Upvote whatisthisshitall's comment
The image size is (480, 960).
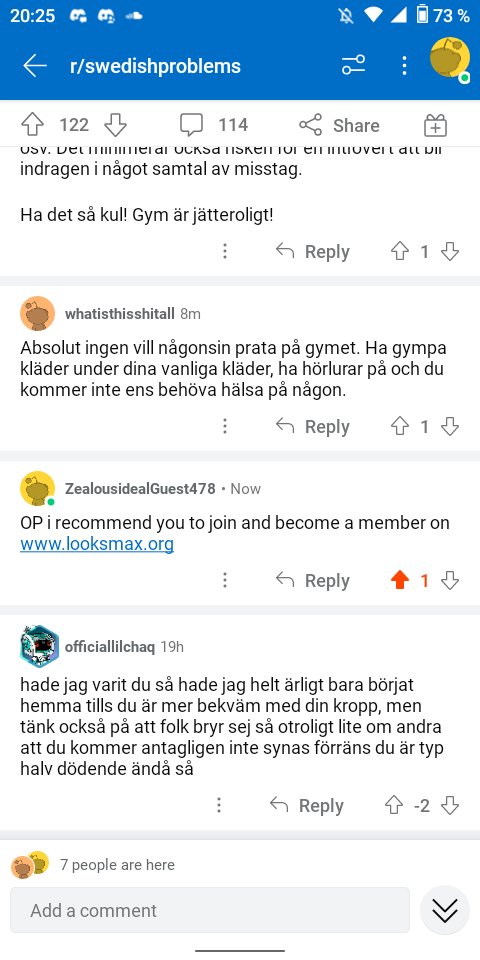[400, 426]
